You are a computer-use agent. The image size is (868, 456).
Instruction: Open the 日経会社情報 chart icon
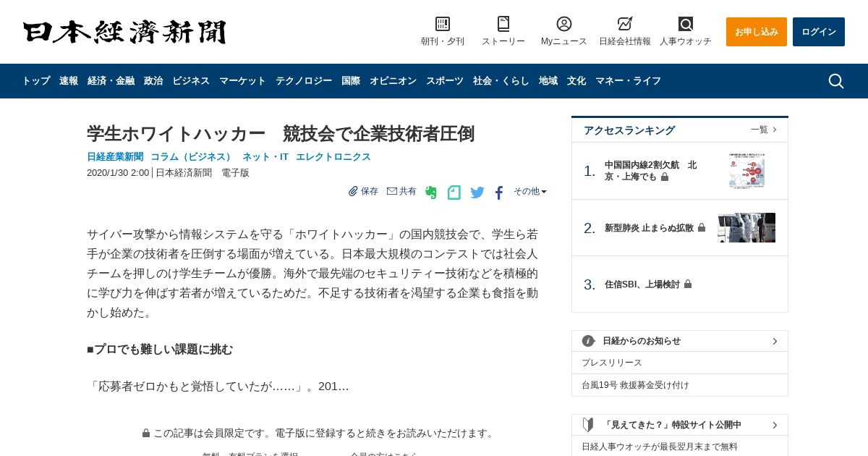625,24
